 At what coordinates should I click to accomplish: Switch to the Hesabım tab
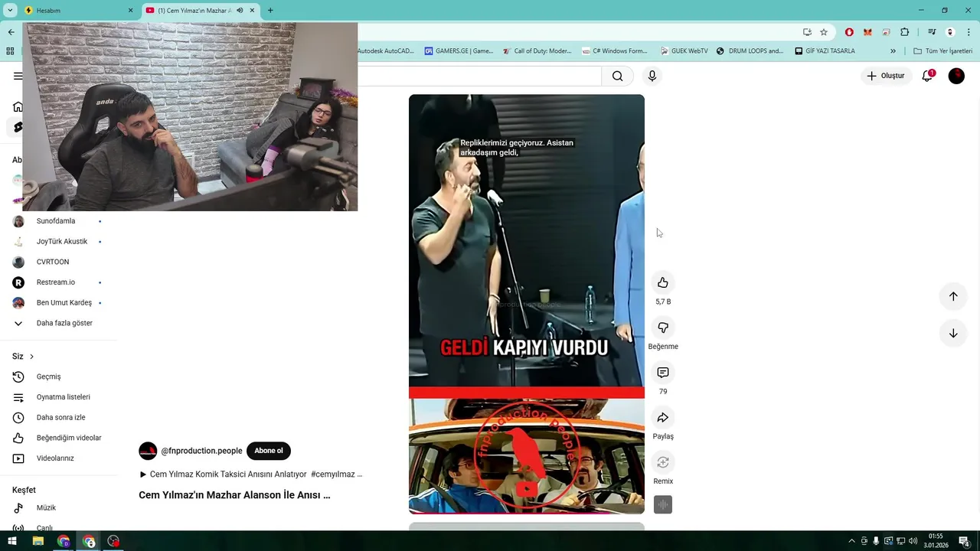point(79,11)
